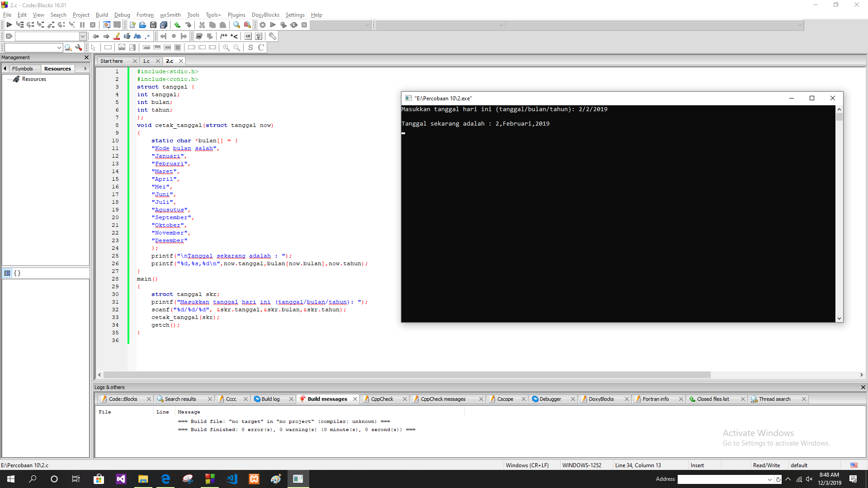Toggle selected text only option
The width and height of the screenshot is (868, 488).
pos(127,36)
